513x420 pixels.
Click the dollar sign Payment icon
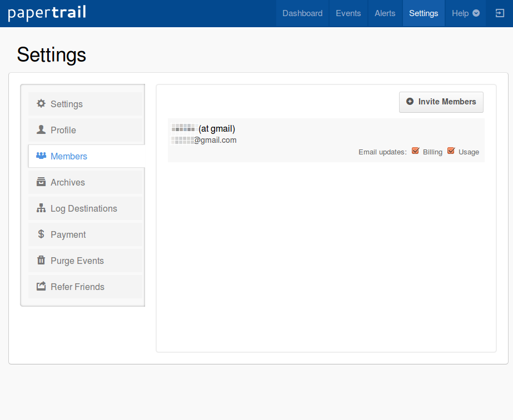(x=41, y=234)
